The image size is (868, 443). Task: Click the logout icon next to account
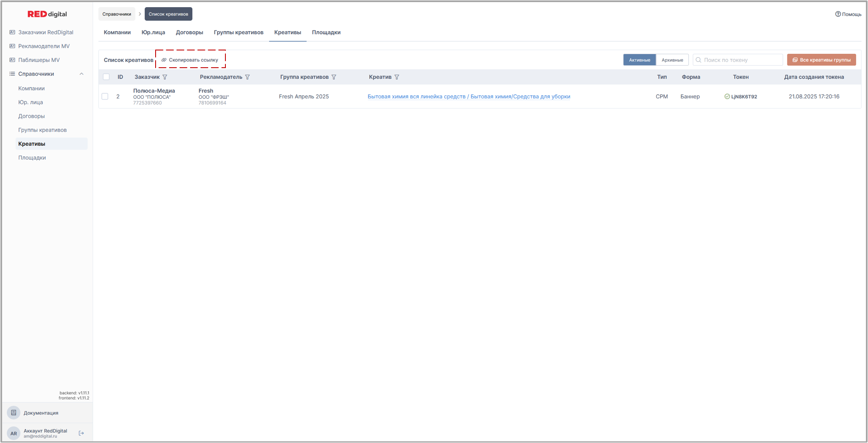[x=82, y=433]
